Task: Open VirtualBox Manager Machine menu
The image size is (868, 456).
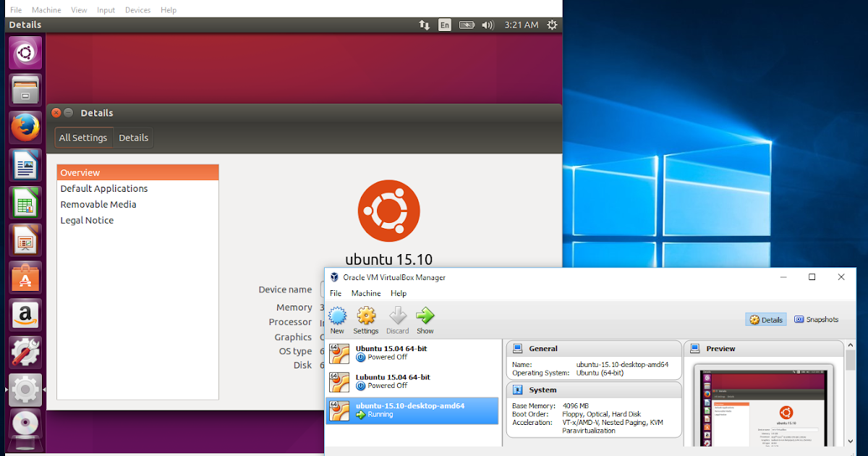Action: click(366, 293)
